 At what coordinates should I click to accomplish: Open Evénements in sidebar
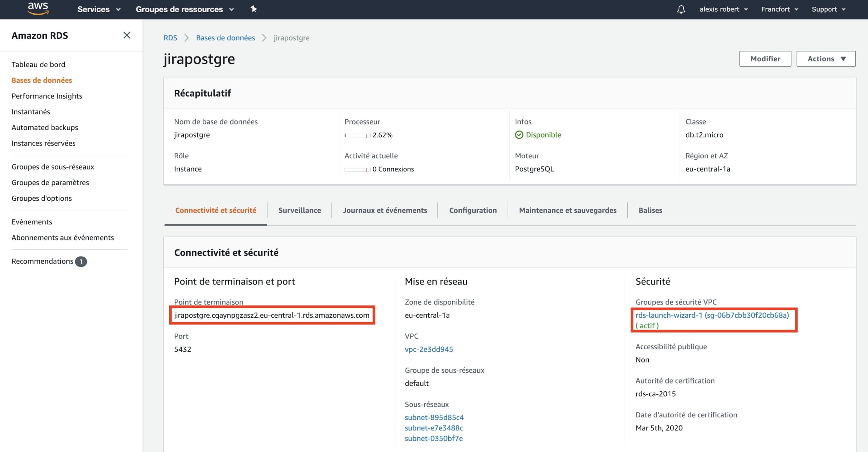tap(32, 222)
